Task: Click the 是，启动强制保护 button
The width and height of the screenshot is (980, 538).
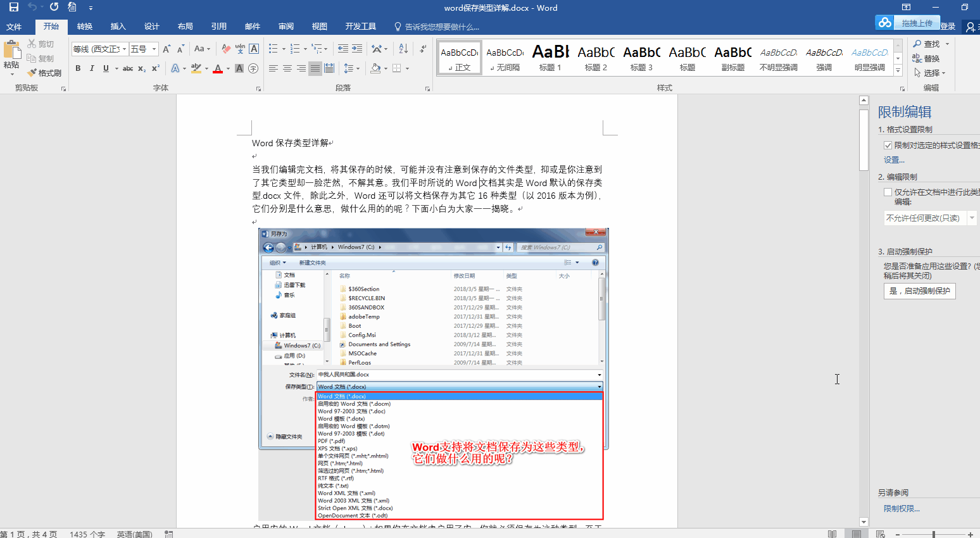Action: coord(920,291)
